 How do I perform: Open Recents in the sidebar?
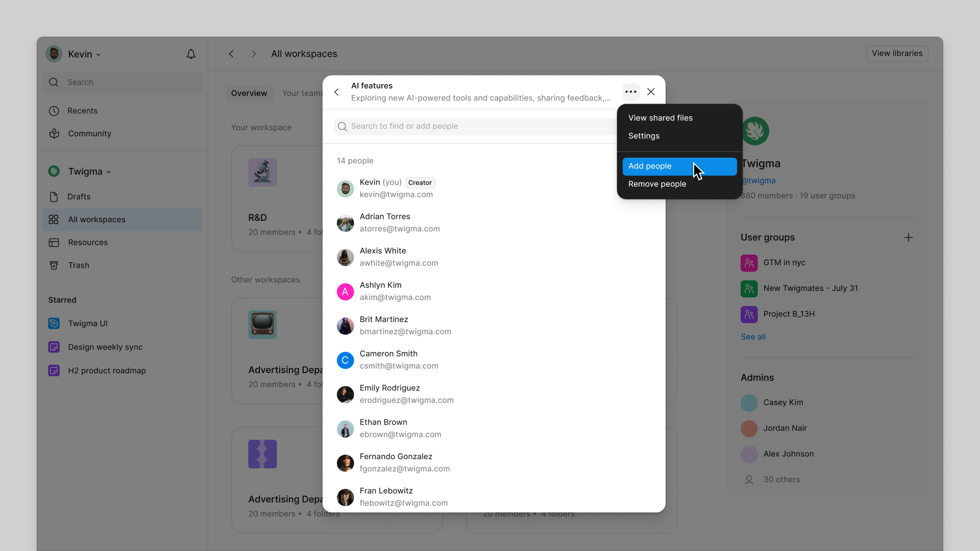point(82,111)
